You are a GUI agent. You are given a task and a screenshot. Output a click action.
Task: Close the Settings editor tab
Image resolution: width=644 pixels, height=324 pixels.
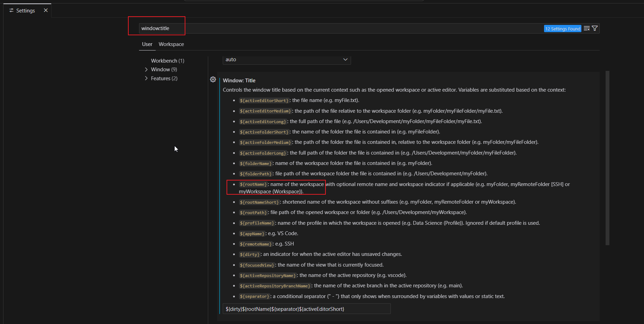coord(46,10)
